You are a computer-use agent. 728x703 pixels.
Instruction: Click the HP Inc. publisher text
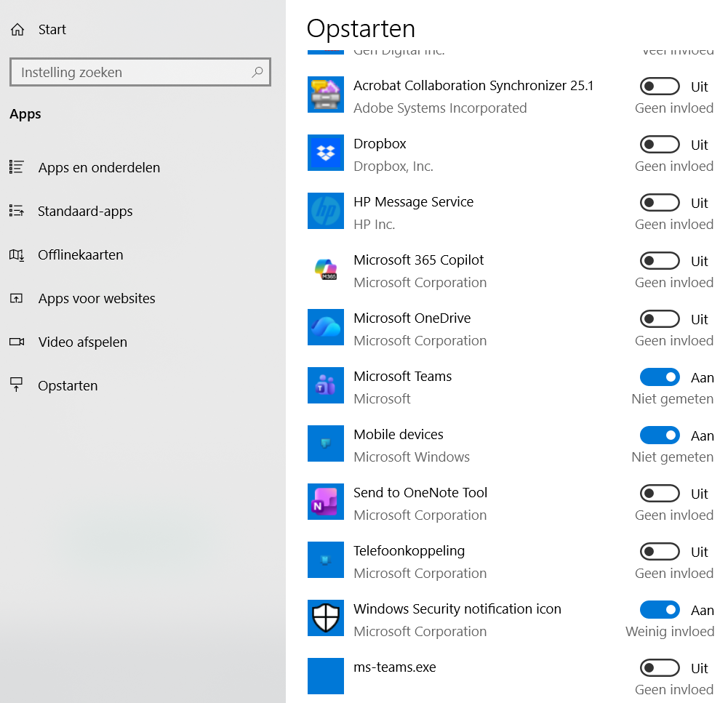[x=375, y=225]
